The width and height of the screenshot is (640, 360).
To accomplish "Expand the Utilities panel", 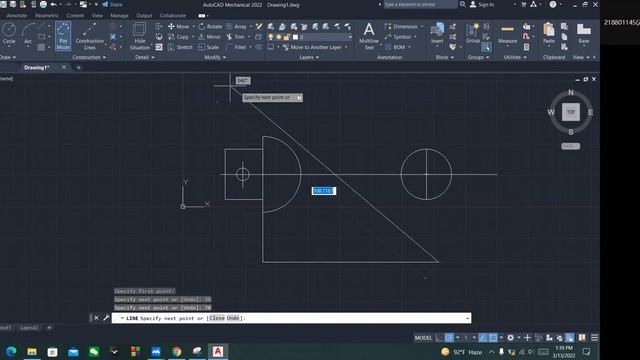I will click(515, 58).
